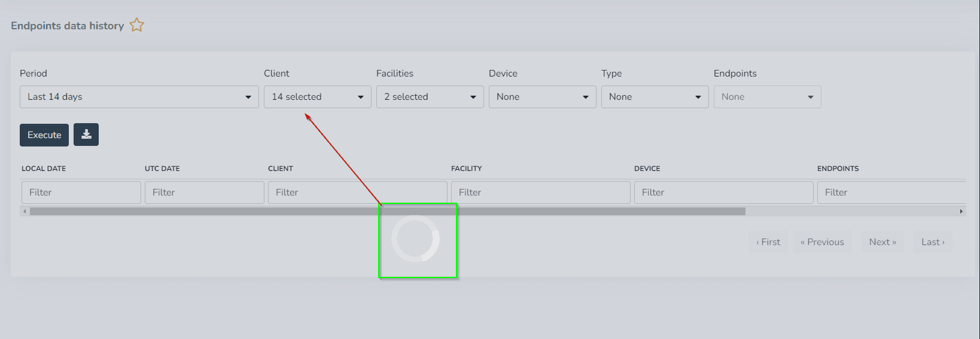Go to the Next page
The image size is (980, 339).
click(x=882, y=242)
